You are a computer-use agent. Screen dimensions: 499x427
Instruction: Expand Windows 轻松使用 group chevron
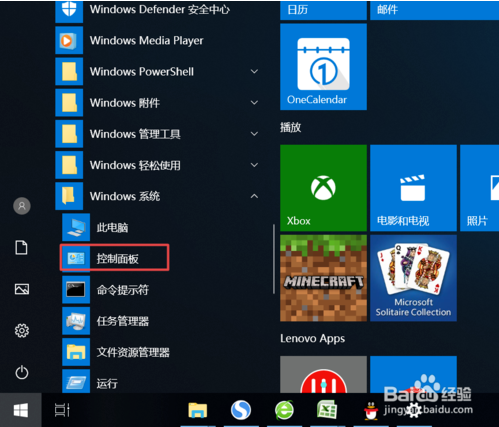click(x=254, y=165)
